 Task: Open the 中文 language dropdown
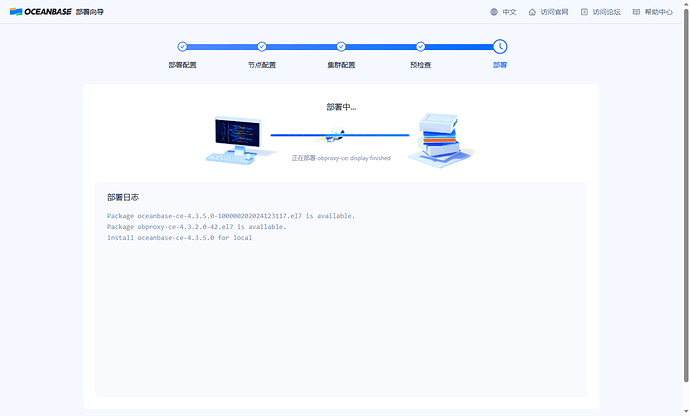(504, 12)
